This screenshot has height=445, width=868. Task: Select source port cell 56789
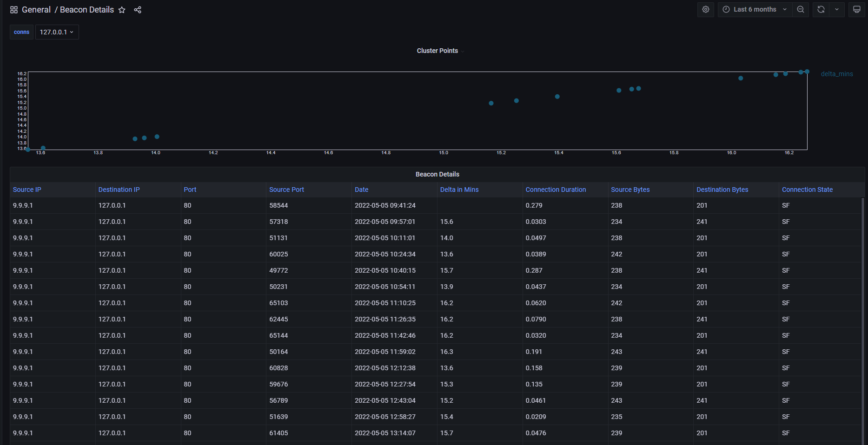309,400
